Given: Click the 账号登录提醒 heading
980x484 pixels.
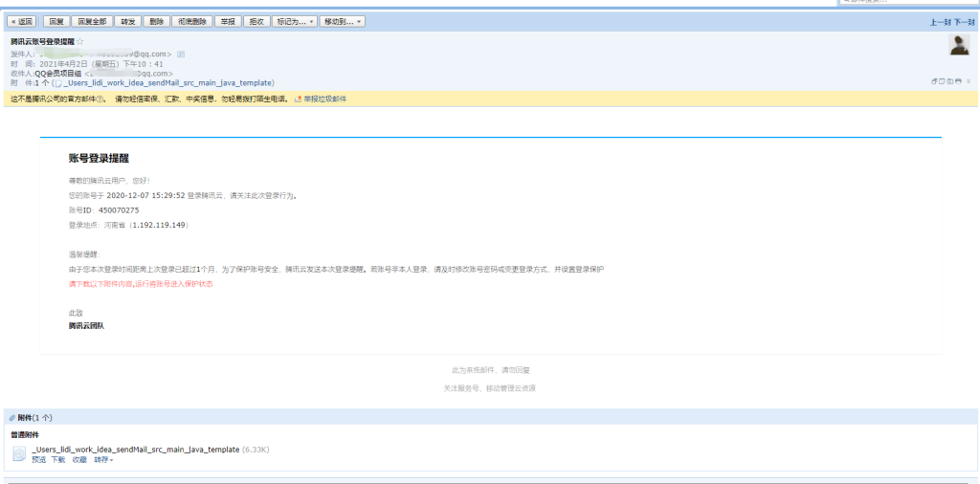Looking at the screenshot, I should 99,159.
